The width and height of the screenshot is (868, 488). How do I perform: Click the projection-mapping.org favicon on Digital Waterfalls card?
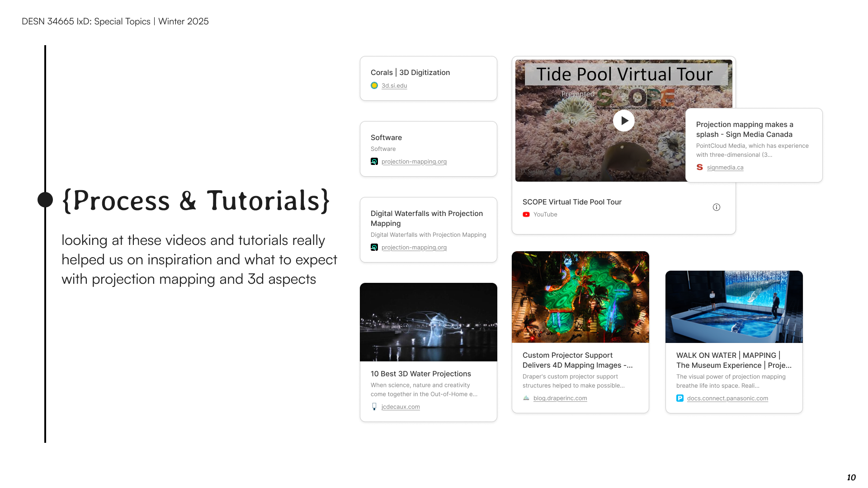[374, 248]
